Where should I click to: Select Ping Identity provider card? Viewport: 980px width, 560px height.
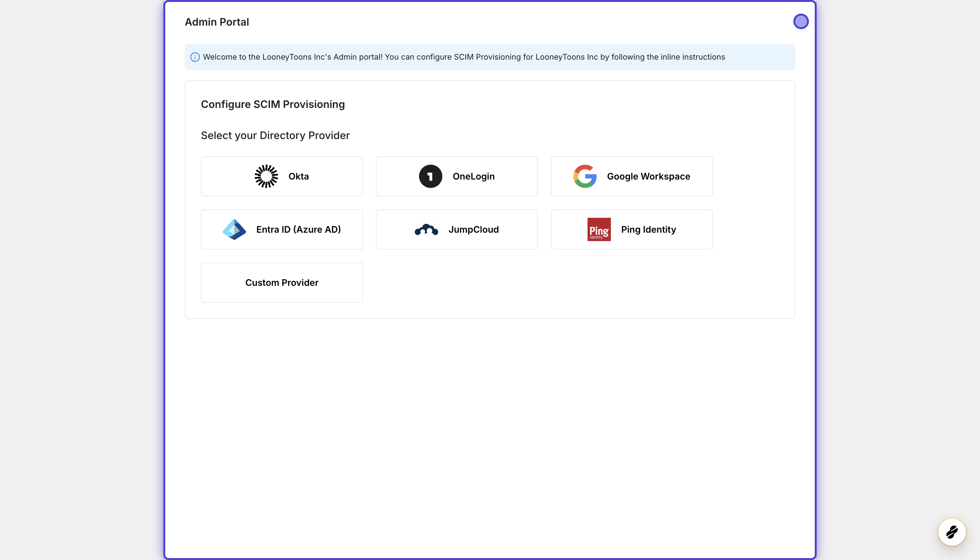click(x=632, y=229)
